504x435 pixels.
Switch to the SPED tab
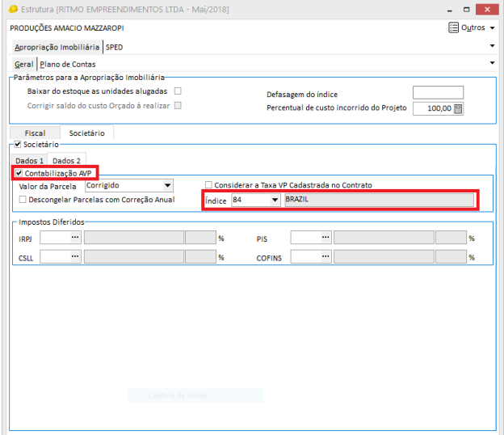coord(114,47)
